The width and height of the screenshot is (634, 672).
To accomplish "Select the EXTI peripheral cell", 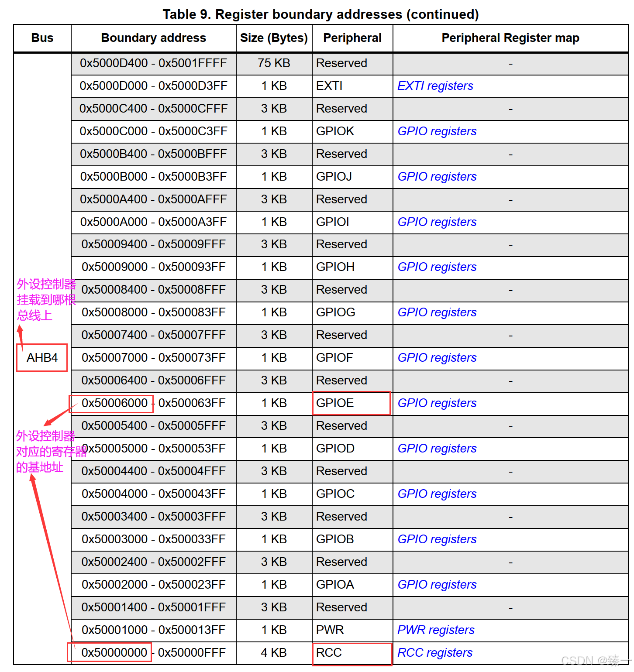I will tap(352, 86).
